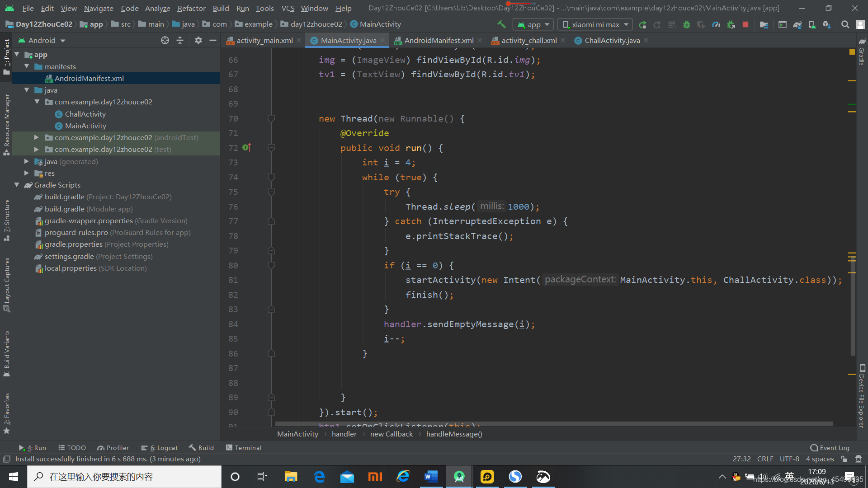Toggle the read-only lock icon in status bar

pyautogui.click(x=844, y=459)
